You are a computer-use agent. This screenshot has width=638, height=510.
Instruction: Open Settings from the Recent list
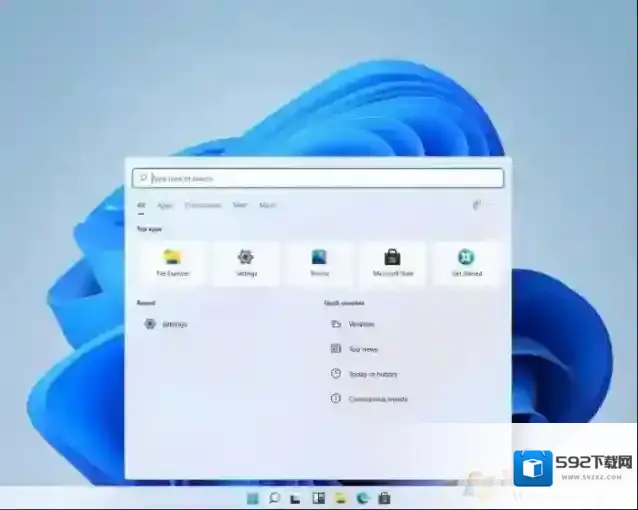point(173,324)
